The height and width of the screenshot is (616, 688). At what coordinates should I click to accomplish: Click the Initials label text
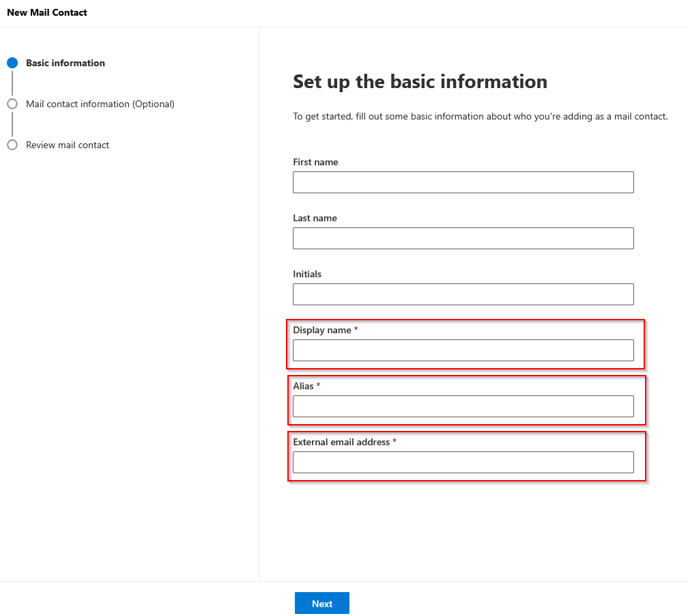(x=307, y=274)
